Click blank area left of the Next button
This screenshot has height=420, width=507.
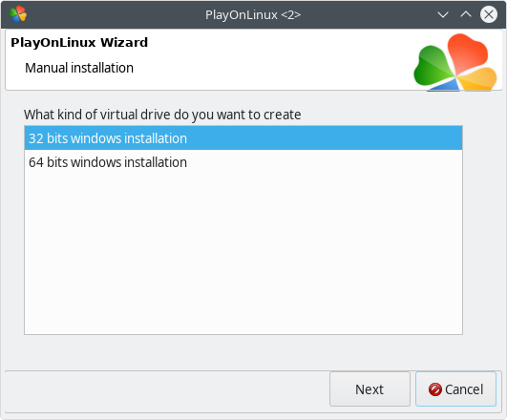point(166,391)
